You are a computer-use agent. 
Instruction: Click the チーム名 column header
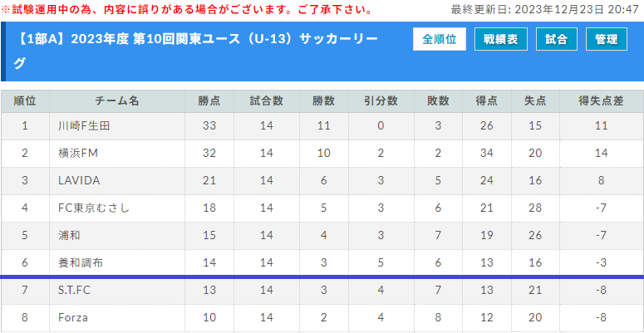pyautogui.click(x=117, y=101)
